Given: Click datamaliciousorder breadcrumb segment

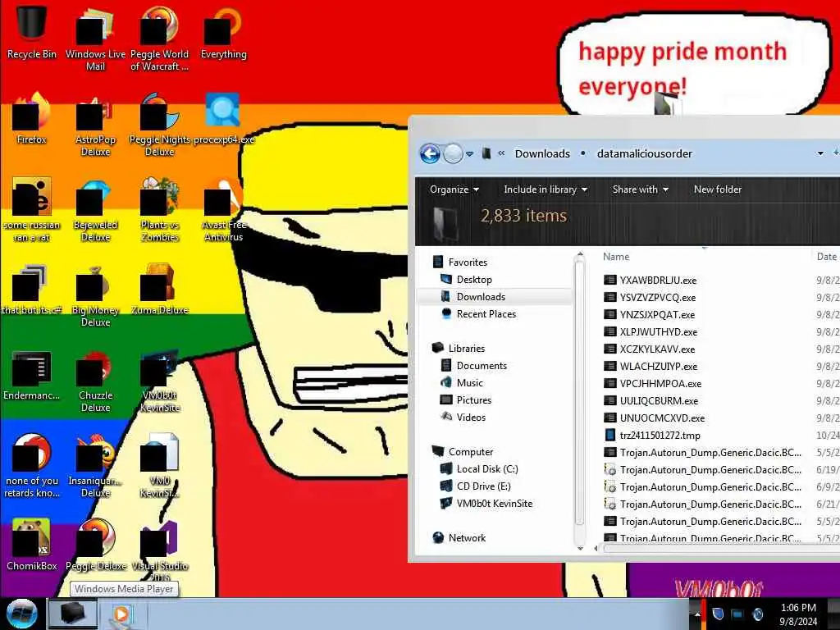Looking at the screenshot, I should click(645, 153).
